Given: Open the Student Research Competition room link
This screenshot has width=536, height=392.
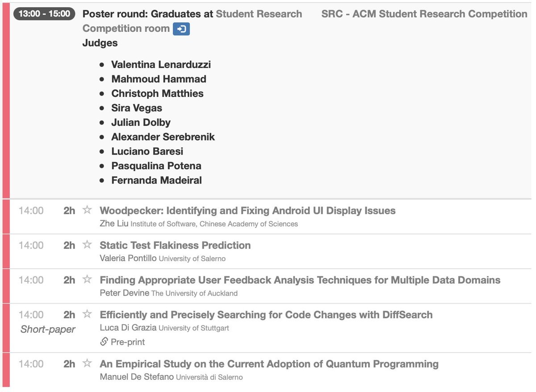Looking at the screenshot, I should [x=259, y=14].
